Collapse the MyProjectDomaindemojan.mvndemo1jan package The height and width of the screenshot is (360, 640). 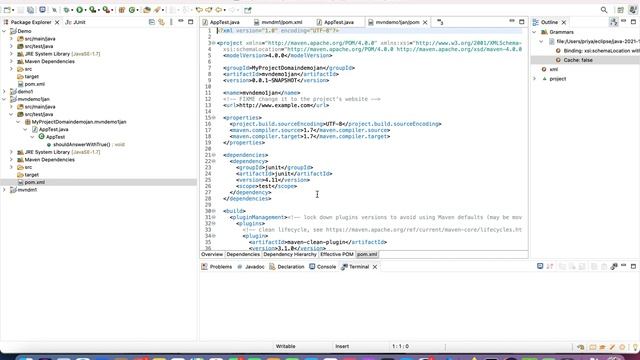point(18,122)
